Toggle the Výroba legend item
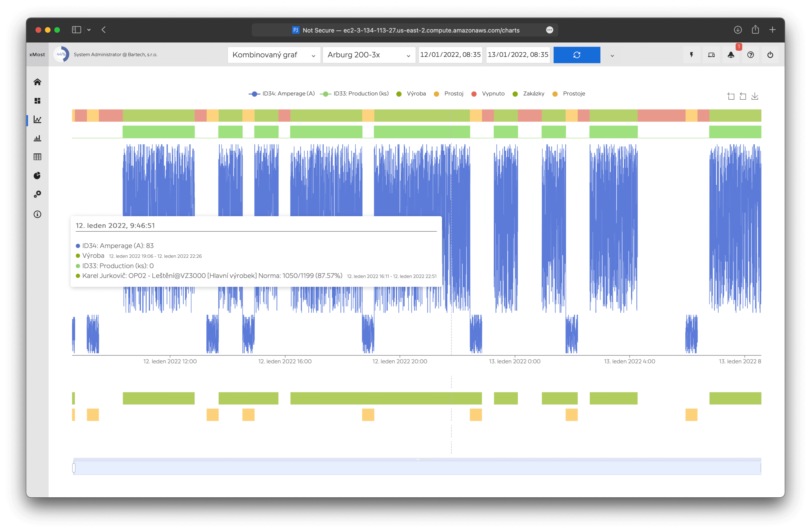 411,94
